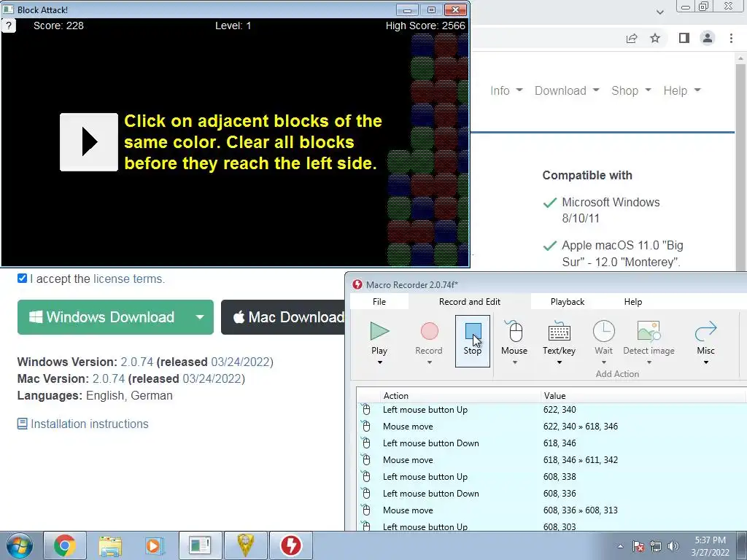The image size is (747, 560).
Task: Choose the Detect image action icon
Action: (x=649, y=331)
